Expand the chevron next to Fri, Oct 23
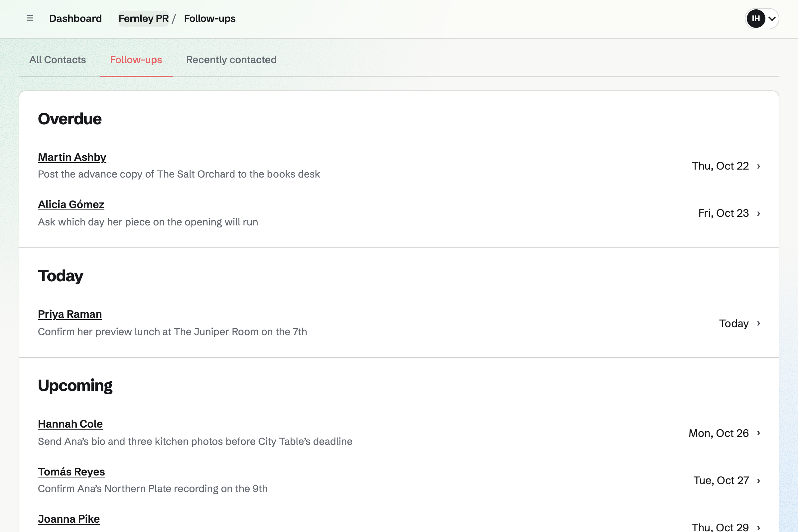 [x=759, y=213]
